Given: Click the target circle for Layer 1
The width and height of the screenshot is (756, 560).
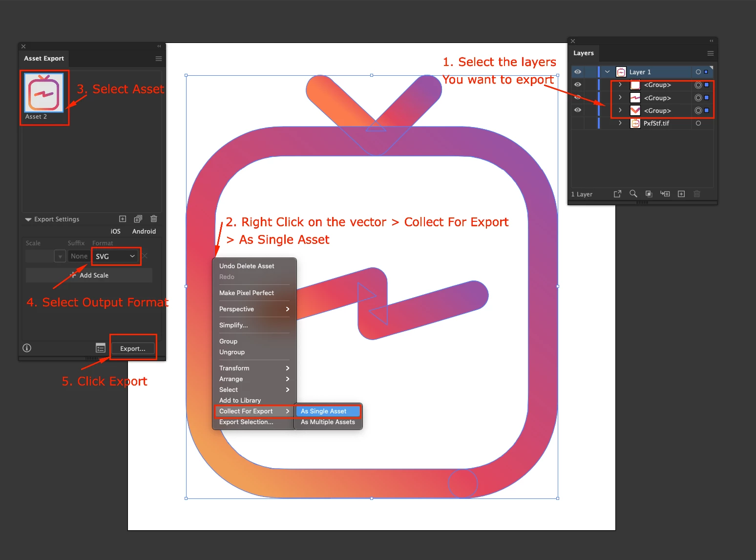Looking at the screenshot, I should click(x=698, y=72).
